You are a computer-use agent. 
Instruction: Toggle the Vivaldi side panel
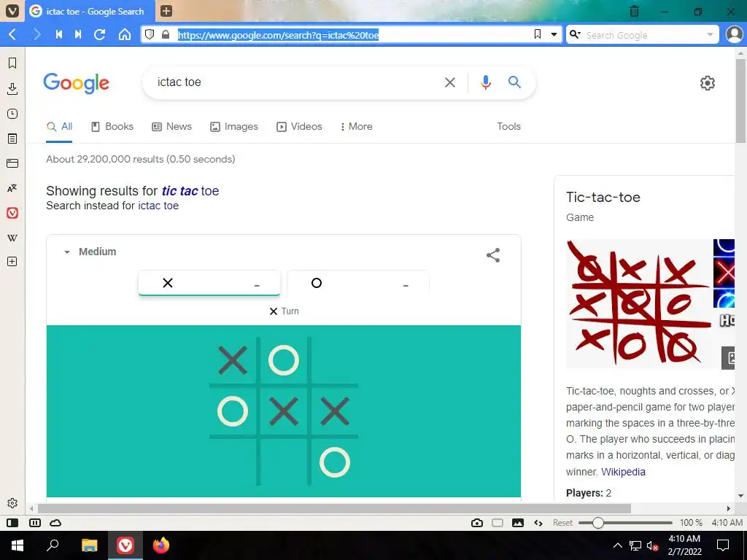(x=12, y=523)
